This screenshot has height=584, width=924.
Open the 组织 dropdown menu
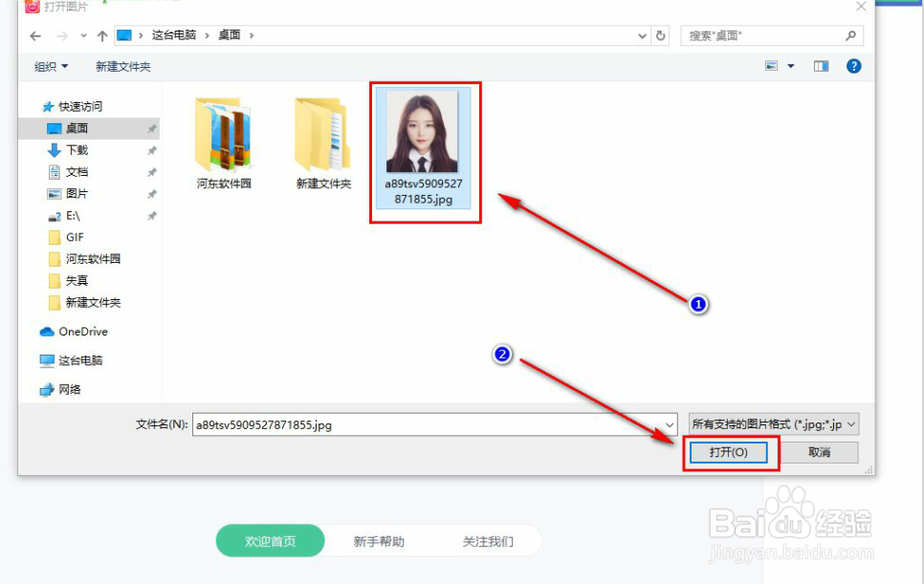point(50,66)
